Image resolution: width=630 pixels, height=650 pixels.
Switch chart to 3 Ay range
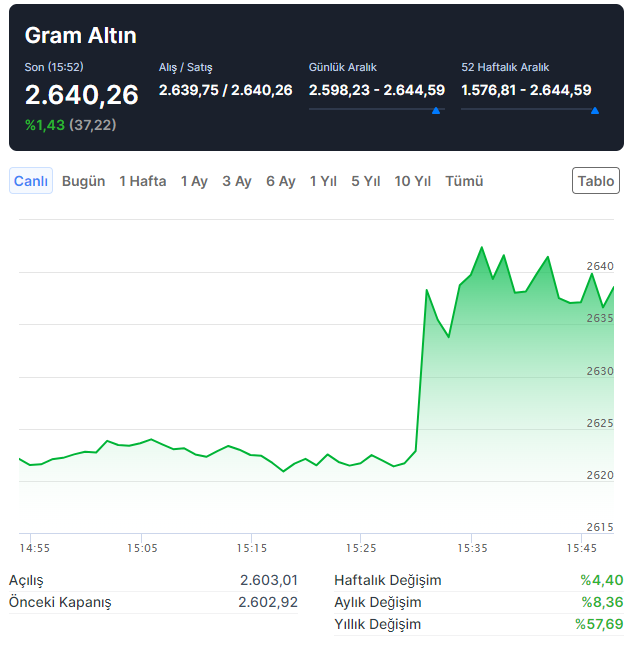[237, 181]
